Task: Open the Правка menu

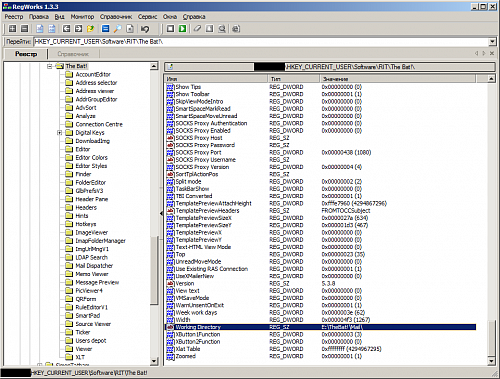Action: click(x=39, y=17)
